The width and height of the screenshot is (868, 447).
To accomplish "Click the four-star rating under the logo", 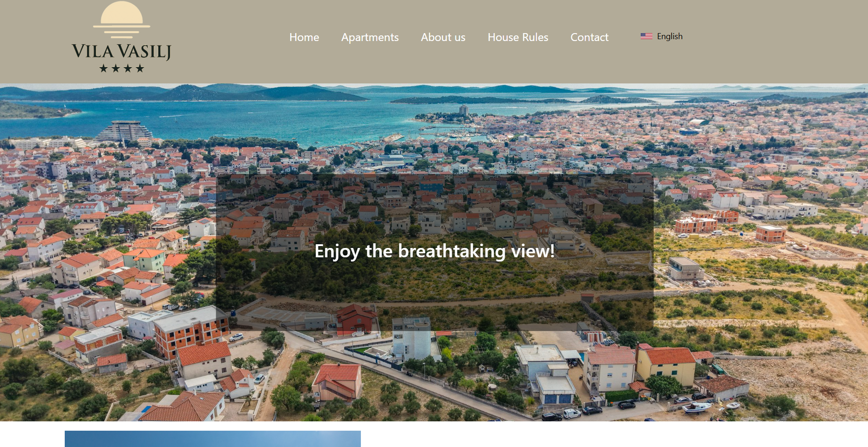I will coord(122,69).
